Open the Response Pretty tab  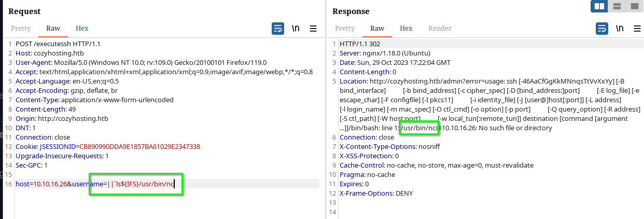tap(345, 29)
